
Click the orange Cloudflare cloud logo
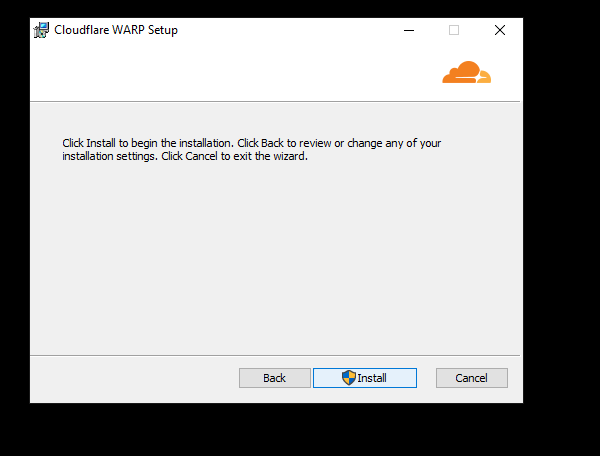point(466,72)
